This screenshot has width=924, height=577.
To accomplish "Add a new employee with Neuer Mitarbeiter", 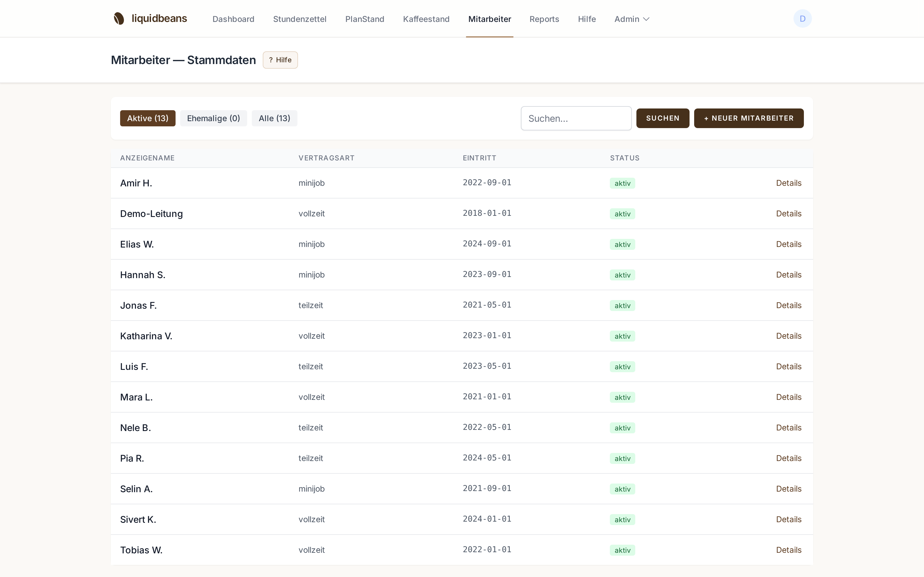I will coord(748,118).
